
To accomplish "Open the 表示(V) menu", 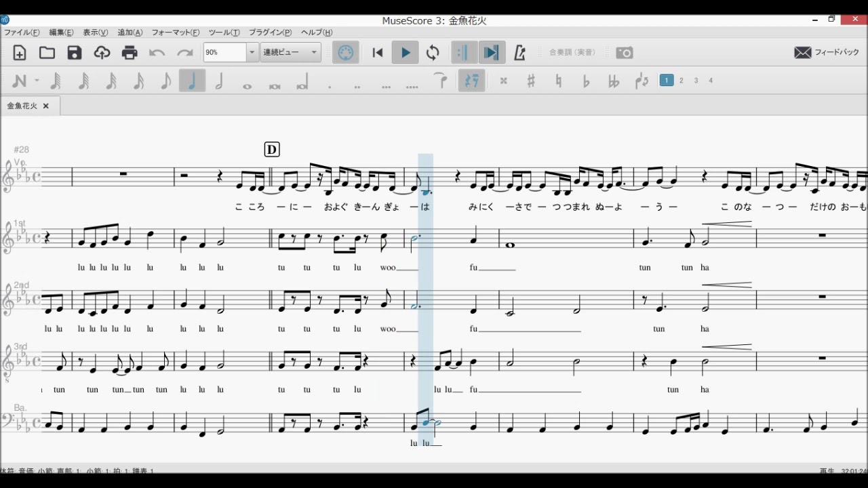I will 96,33.
